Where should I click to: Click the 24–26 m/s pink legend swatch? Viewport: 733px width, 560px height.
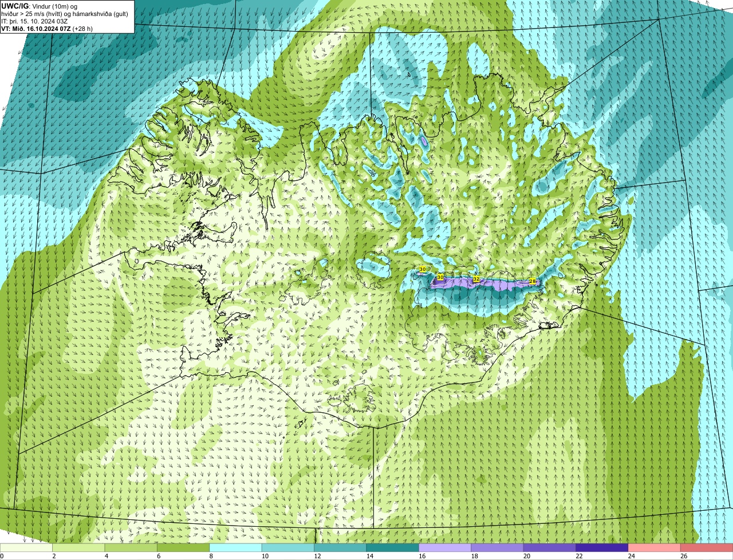(655, 547)
